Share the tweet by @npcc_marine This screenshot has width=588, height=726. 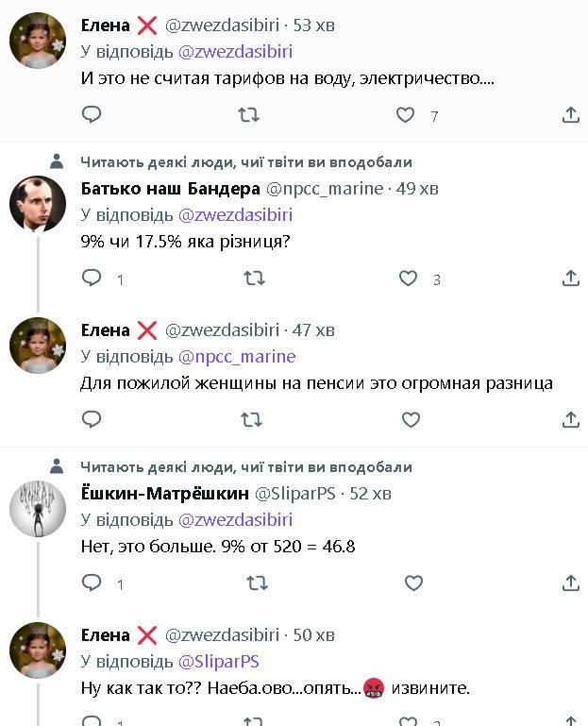click(x=570, y=279)
